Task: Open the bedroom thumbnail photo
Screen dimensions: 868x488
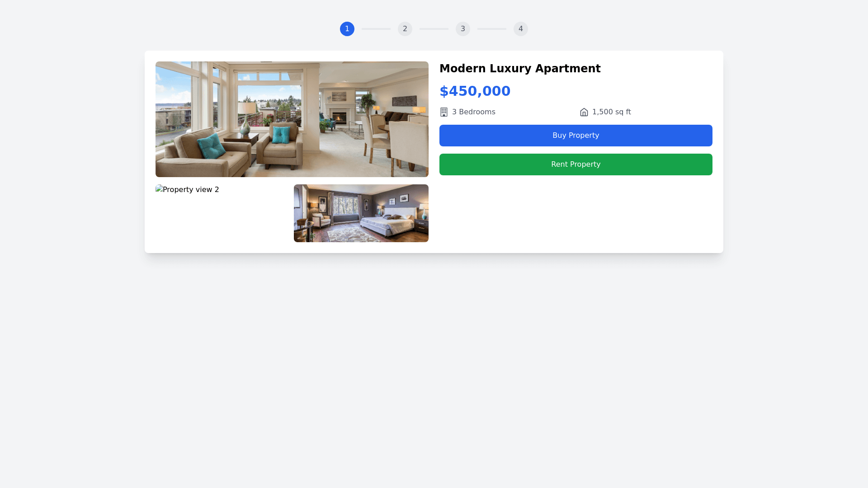Action: click(361, 213)
